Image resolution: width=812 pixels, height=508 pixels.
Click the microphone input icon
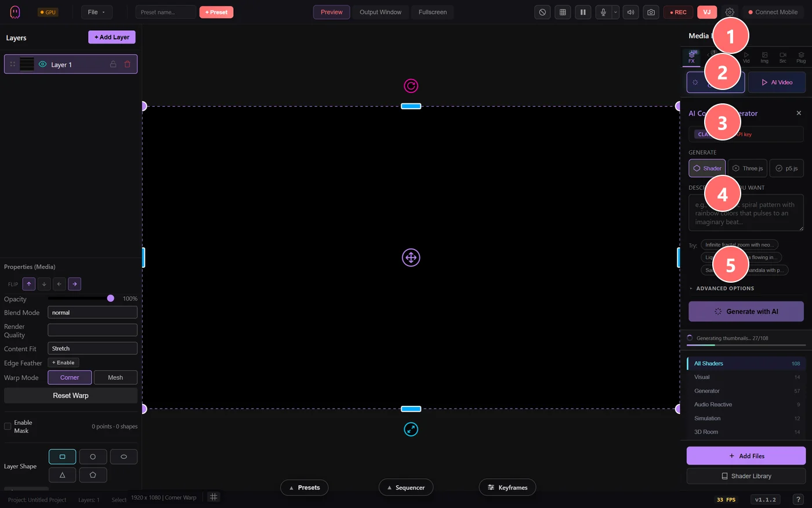(x=603, y=12)
